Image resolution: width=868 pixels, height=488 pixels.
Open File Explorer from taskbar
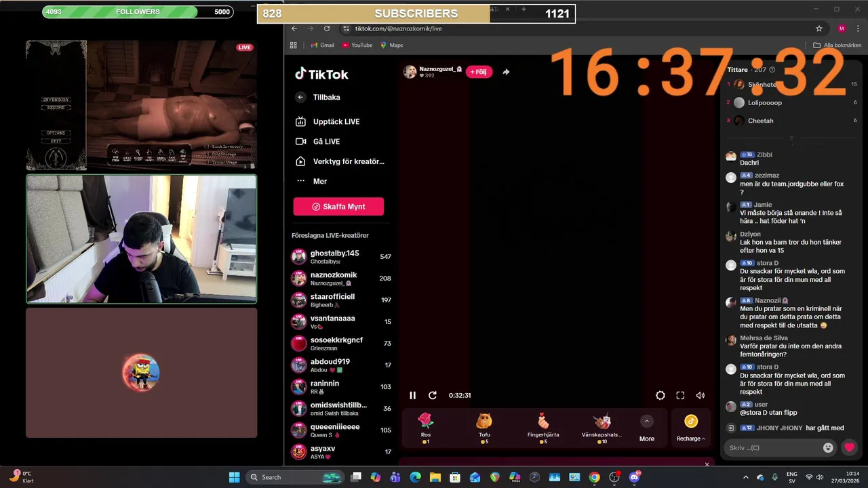(x=435, y=477)
